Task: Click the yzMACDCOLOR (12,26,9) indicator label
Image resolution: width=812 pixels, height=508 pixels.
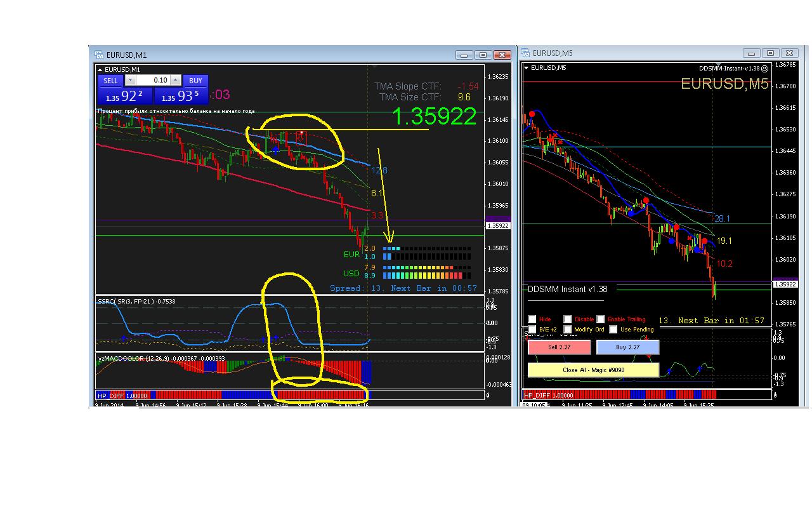Action: point(162,359)
